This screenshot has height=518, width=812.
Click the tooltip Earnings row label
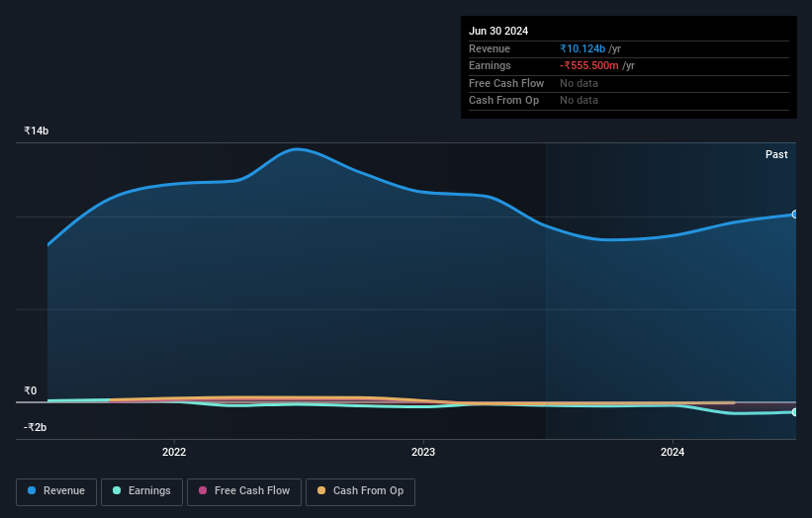click(x=490, y=65)
